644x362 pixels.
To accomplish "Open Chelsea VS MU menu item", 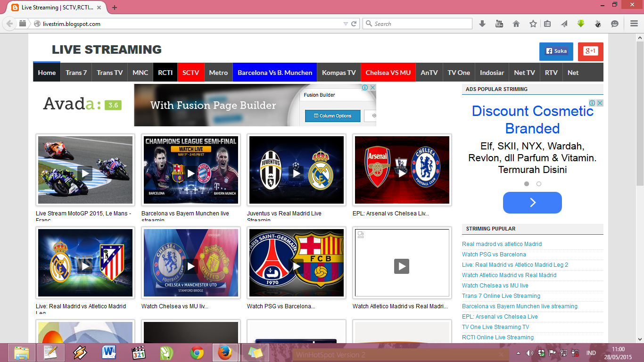I will pos(388,73).
